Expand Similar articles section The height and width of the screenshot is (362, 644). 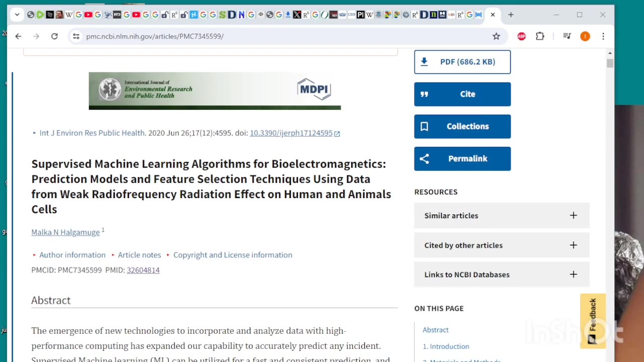[x=502, y=215]
